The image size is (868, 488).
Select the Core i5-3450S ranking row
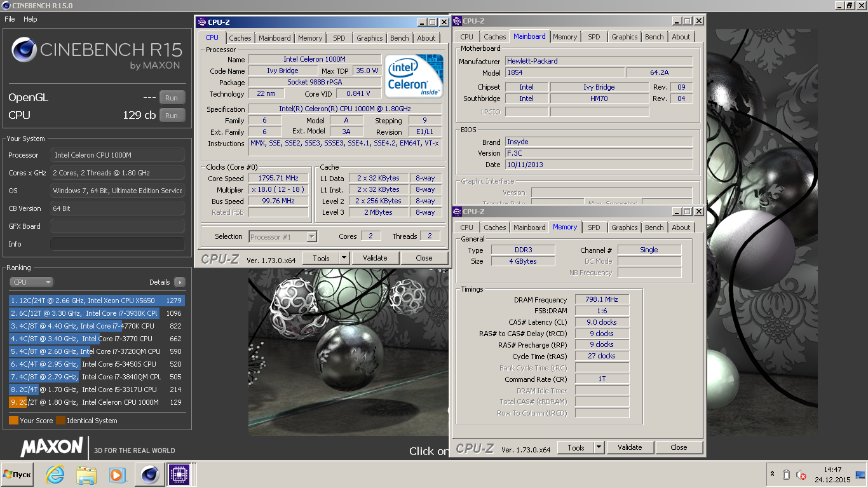[x=97, y=364]
